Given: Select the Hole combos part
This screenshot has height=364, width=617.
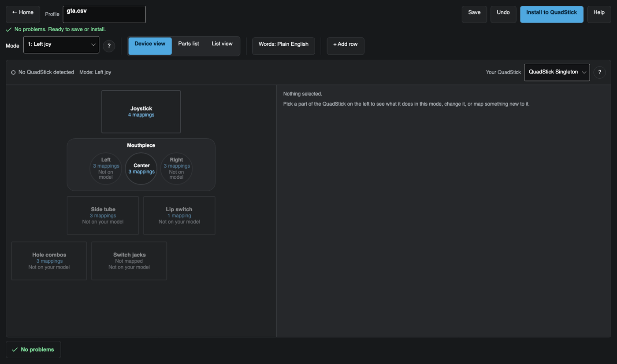Looking at the screenshot, I should [49, 261].
